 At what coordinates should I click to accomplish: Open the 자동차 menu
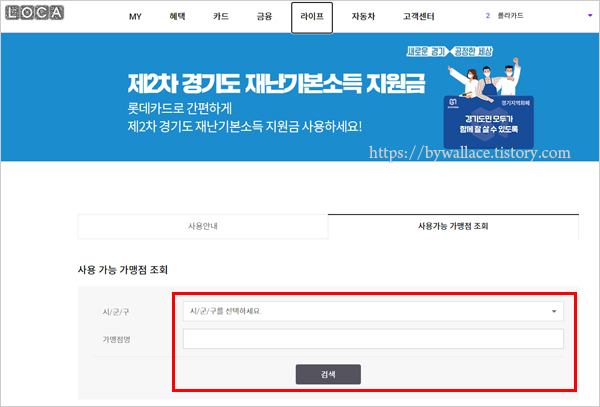pyautogui.click(x=363, y=16)
